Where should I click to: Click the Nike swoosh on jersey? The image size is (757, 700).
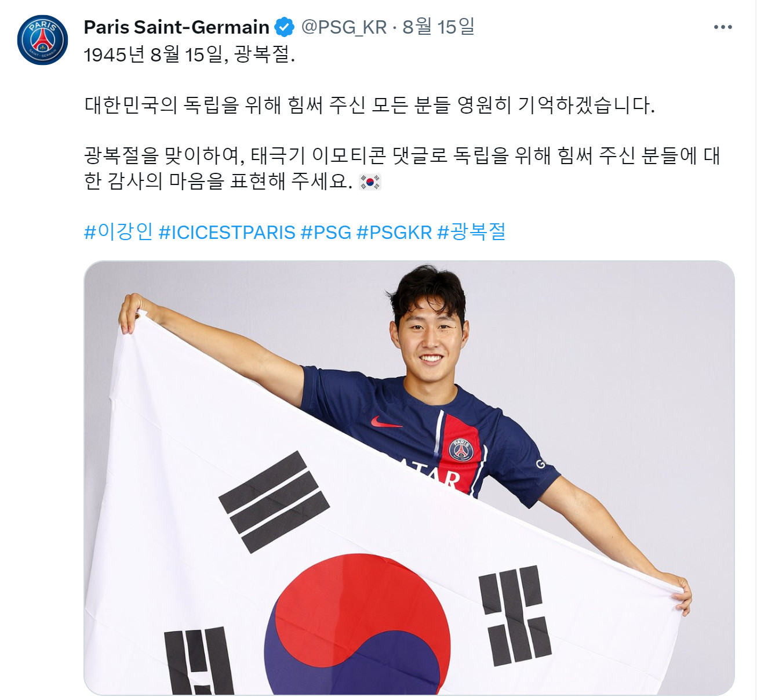tap(385, 422)
